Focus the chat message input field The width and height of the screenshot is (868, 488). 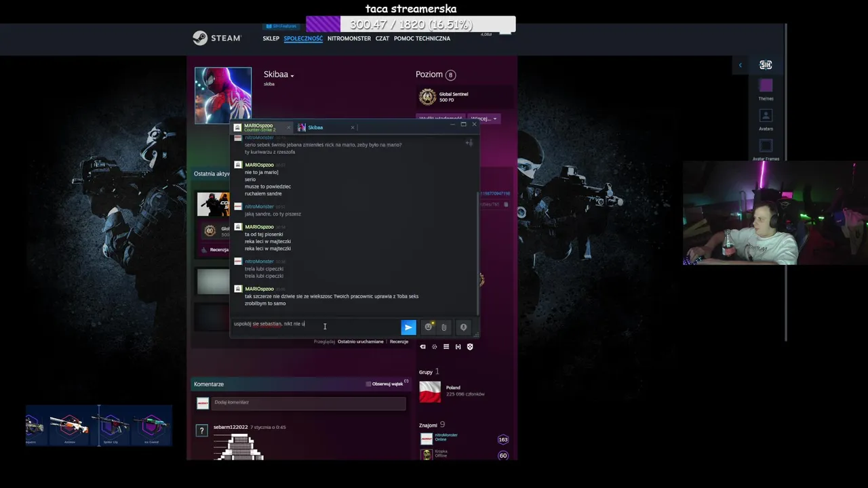(315, 327)
